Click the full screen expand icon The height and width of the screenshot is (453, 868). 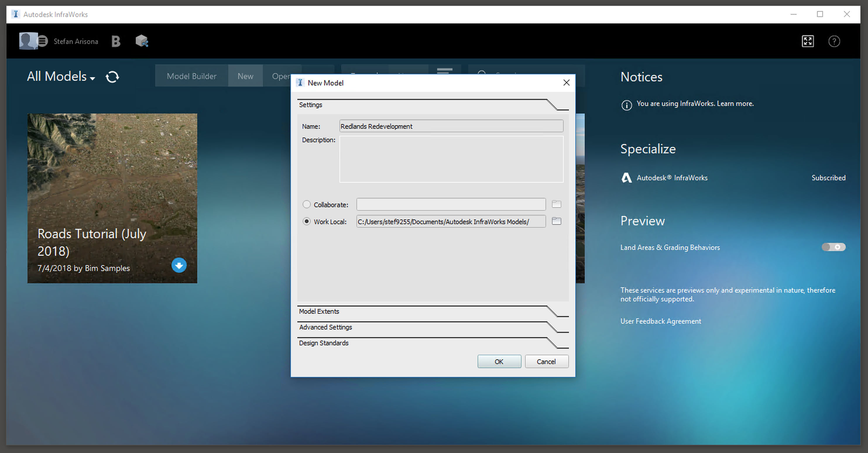pyautogui.click(x=807, y=41)
